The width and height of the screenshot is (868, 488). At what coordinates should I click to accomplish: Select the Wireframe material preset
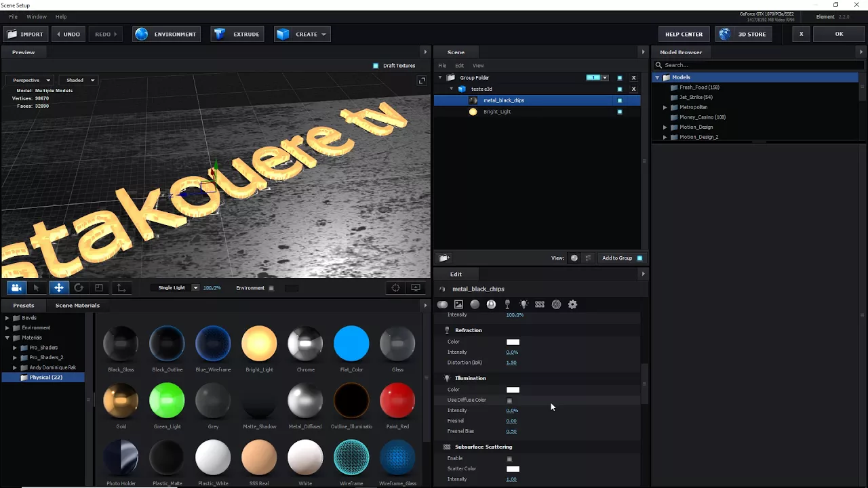point(351,457)
